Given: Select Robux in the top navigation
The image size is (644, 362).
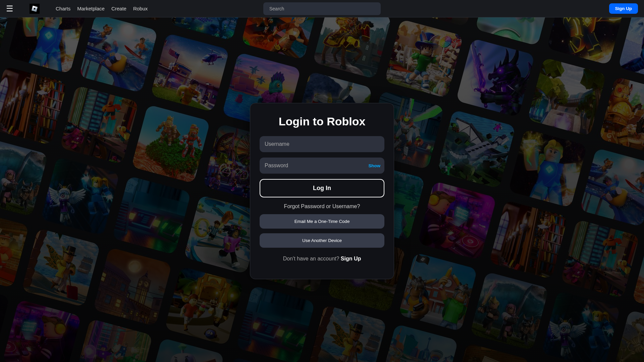Looking at the screenshot, I should (140, 9).
